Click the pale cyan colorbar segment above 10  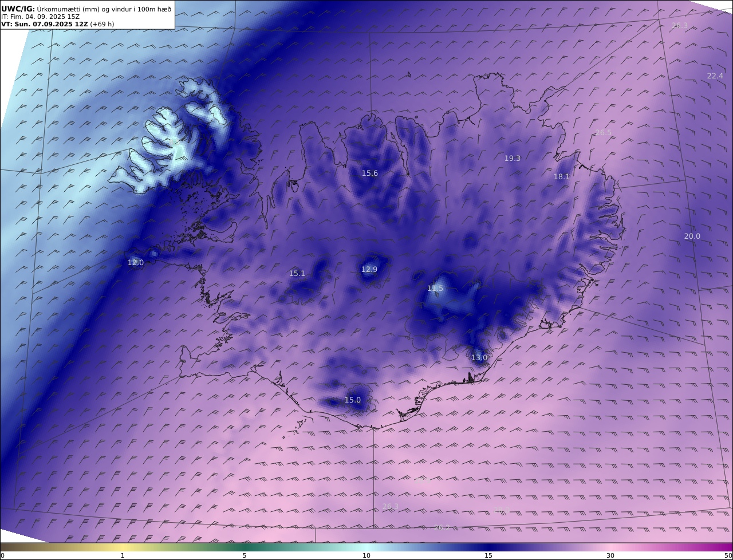coord(366,547)
